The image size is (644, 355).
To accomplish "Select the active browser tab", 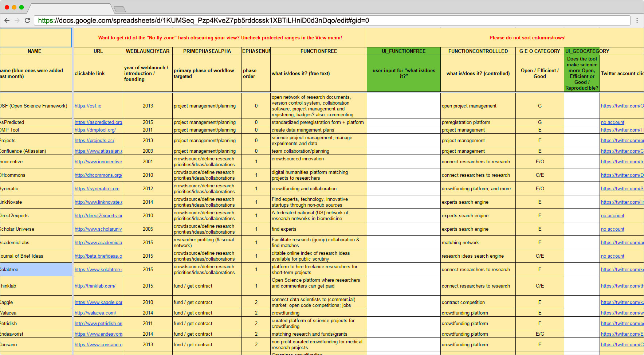I will [71, 9].
